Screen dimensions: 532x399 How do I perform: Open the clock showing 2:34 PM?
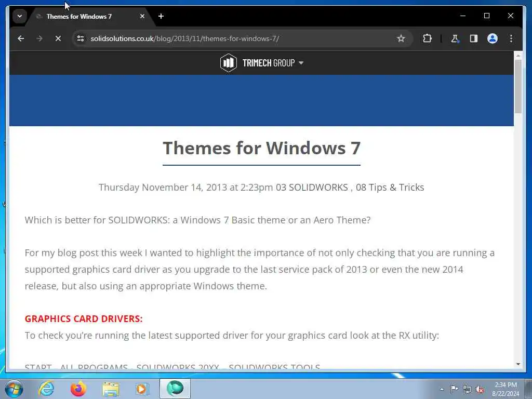506,389
